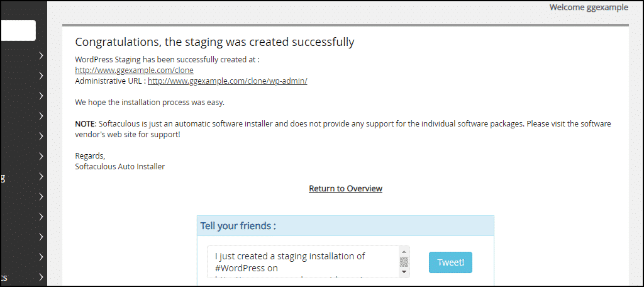Expand the second sidebar chevron from top
Viewport: 644px width, 287px height.
[x=41, y=76]
